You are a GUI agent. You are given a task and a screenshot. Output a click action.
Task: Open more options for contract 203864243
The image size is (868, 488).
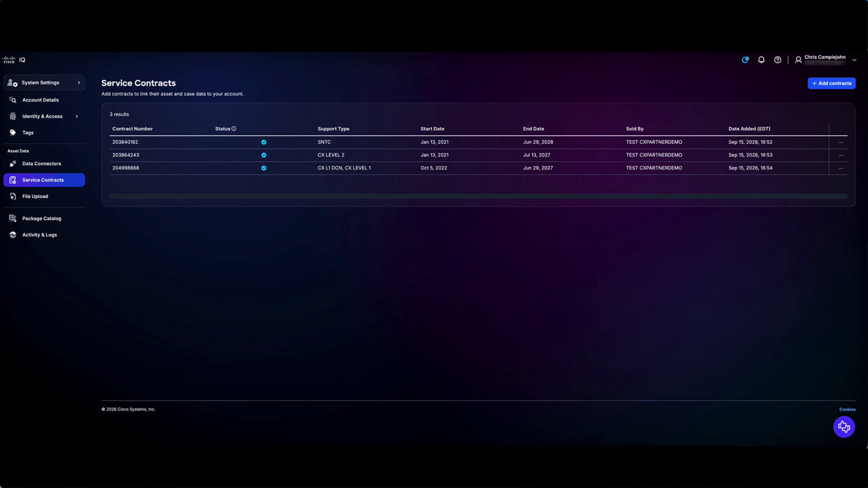(x=841, y=155)
